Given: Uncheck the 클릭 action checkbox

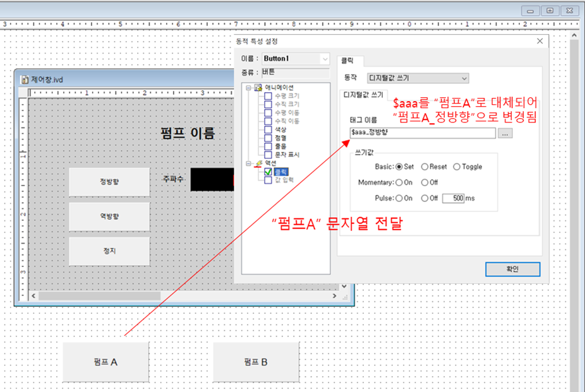Looking at the screenshot, I should click(268, 172).
